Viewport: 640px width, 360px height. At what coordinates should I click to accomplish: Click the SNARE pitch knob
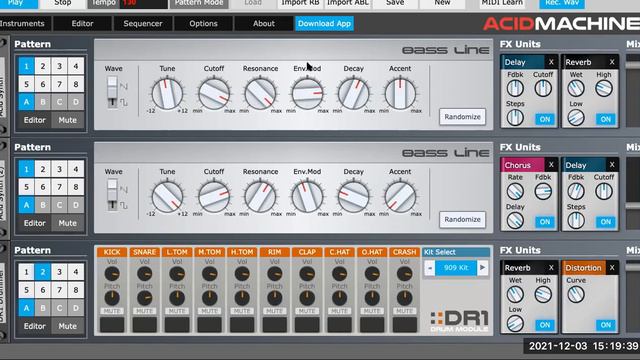coord(144,298)
